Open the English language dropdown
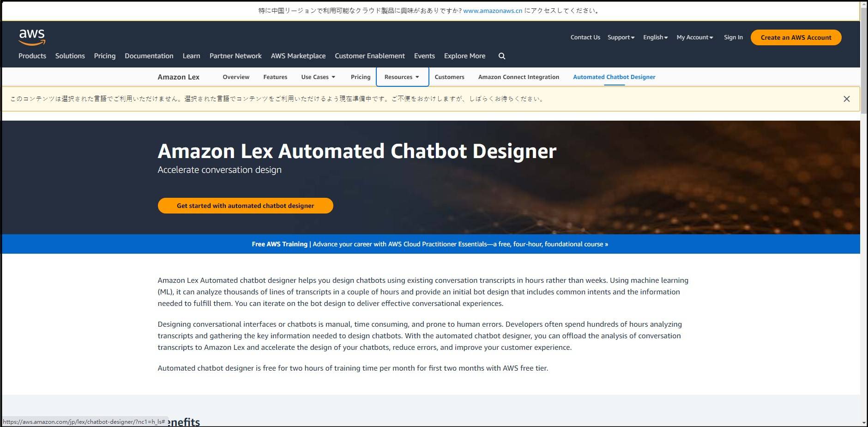 pyautogui.click(x=655, y=37)
